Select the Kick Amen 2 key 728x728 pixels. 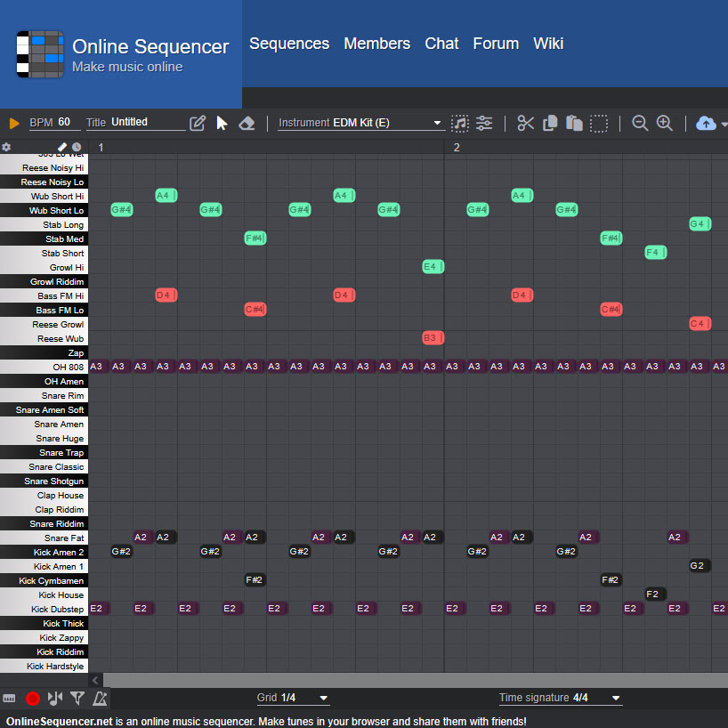[44, 553]
